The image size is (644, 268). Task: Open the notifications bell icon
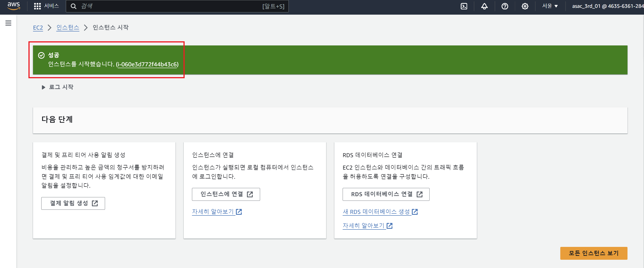pos(484,6)
